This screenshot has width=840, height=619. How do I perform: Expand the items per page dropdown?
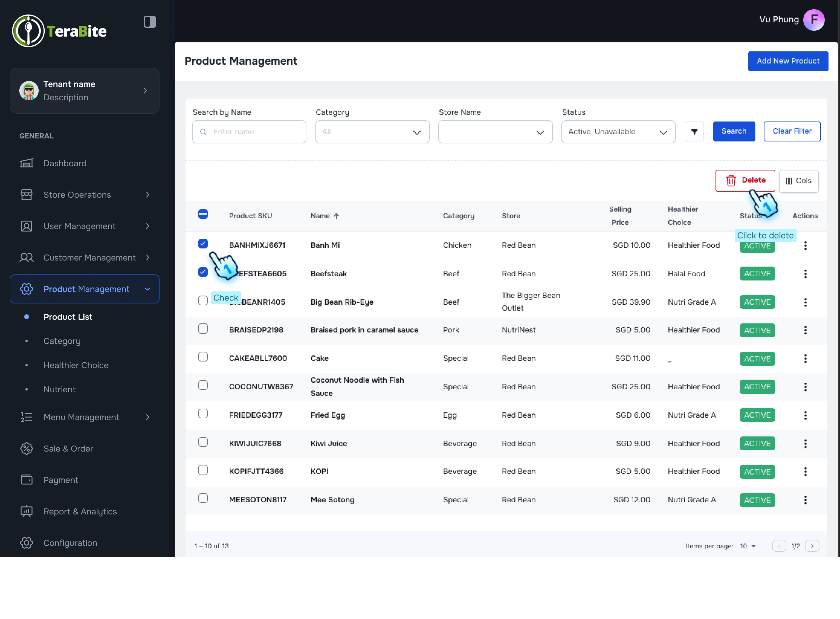point(747,546)
